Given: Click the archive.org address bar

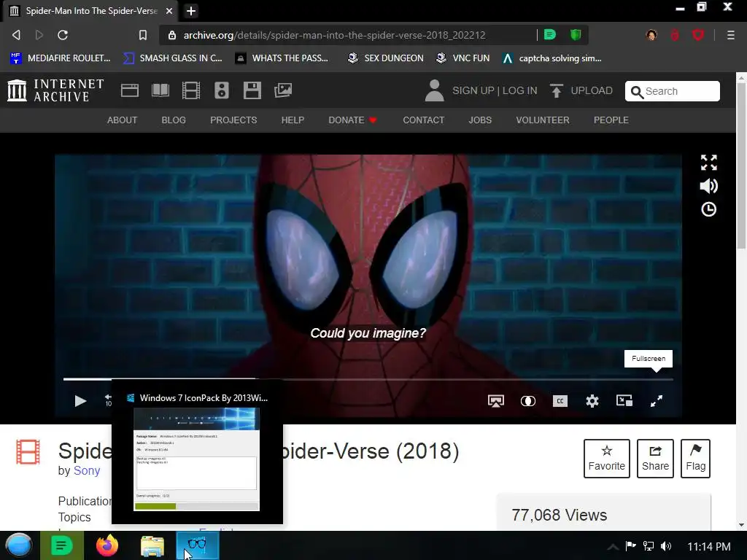Looking at the screenshot, I should (x=334, y=35).
